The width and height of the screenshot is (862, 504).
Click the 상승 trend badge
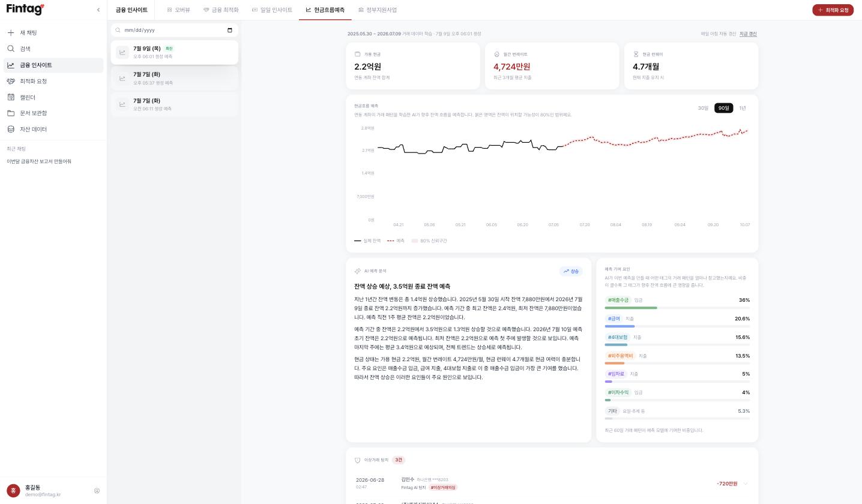571,271
